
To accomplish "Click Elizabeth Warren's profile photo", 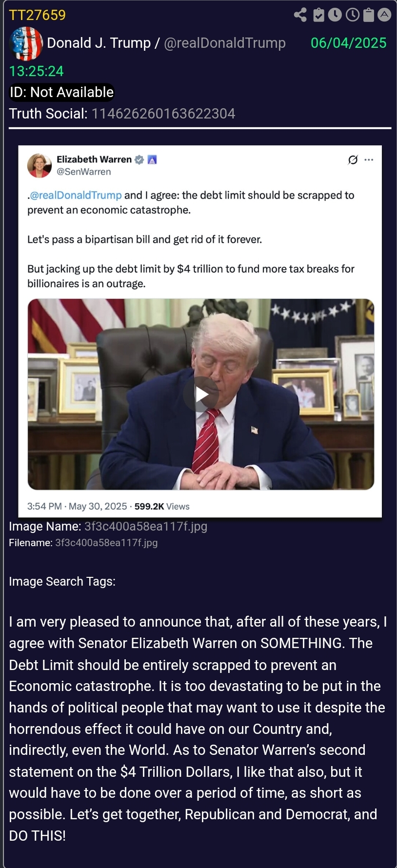I will click(x=40, y=165).
